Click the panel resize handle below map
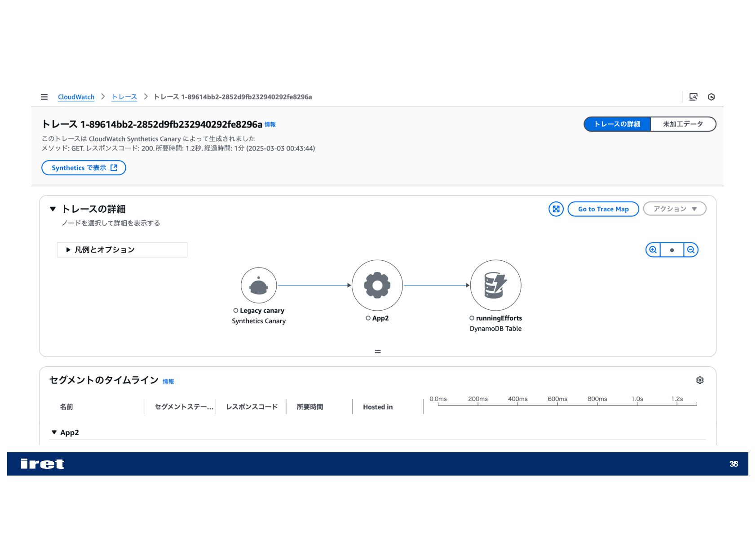 point(378,352)
